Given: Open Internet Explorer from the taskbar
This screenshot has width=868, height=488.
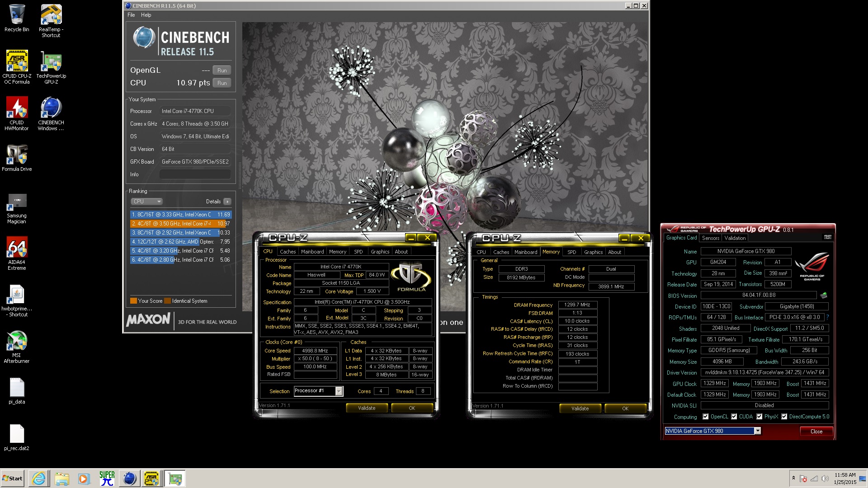Looking at the screenshot, I should [x=39, y=479].
